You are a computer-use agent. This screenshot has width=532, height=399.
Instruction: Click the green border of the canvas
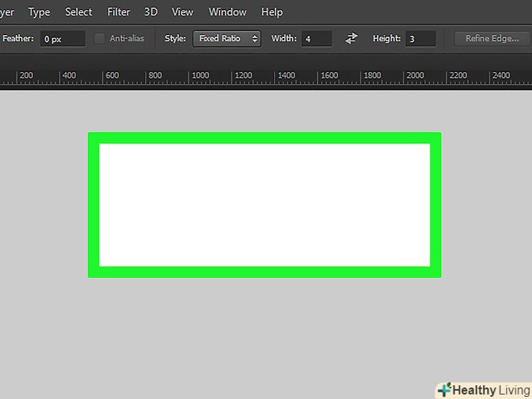click(x=264, y=138)
